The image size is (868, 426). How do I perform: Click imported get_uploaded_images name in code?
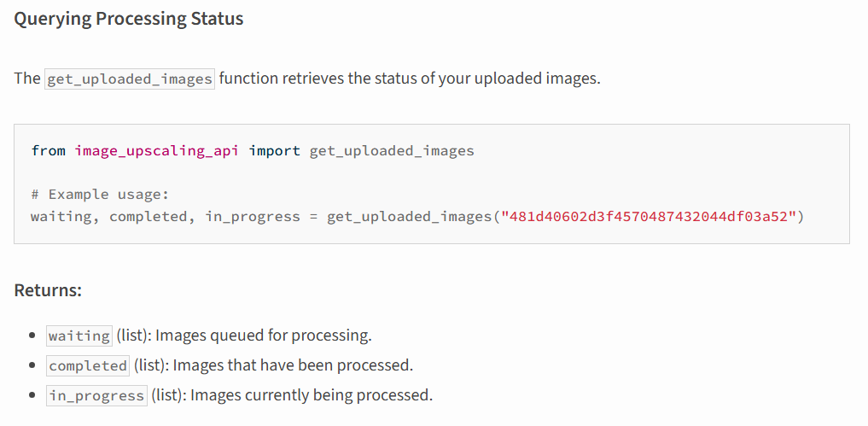point(392,150)
